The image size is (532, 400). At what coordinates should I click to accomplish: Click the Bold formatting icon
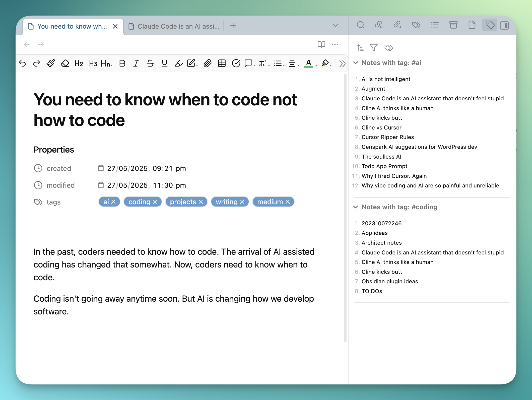[122, 63]
